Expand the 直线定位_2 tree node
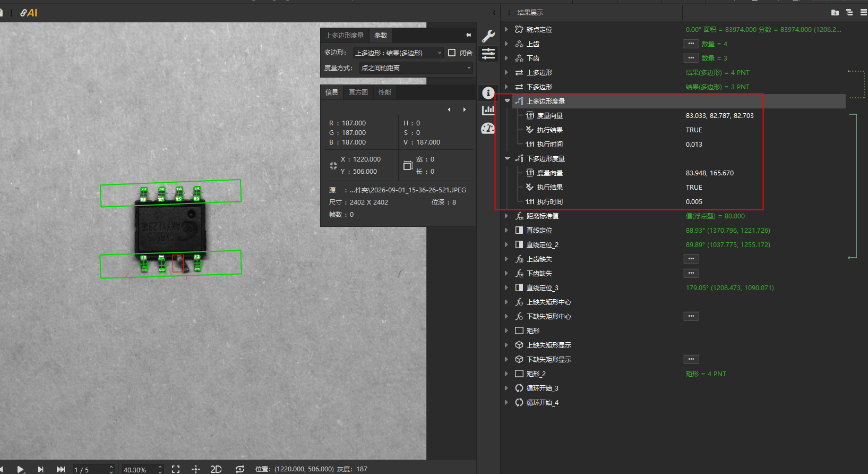The width and height of the screenshot is (868, 474). (506, 244)
